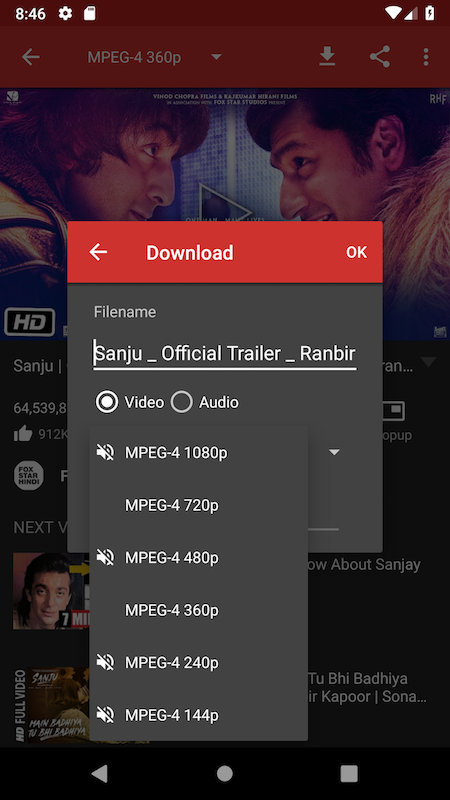Edit the Filename text field
450x800 pixels.
coord(225,353)
